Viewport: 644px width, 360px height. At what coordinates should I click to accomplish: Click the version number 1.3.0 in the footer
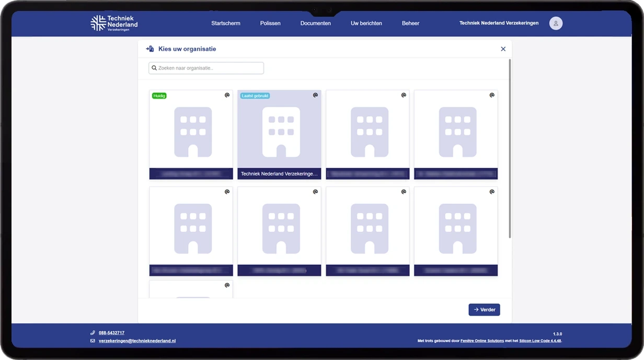[557, 334]
